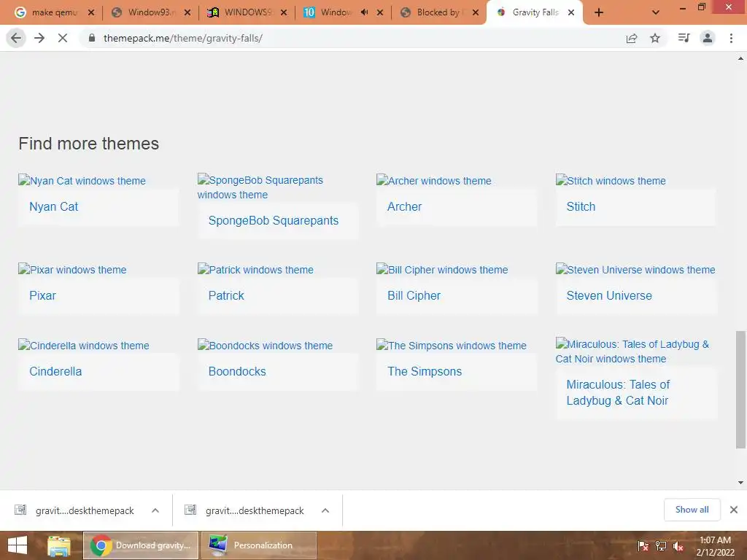
Task: Switch to Personalization window in taskbar
Action: click(x=259, y=545)
